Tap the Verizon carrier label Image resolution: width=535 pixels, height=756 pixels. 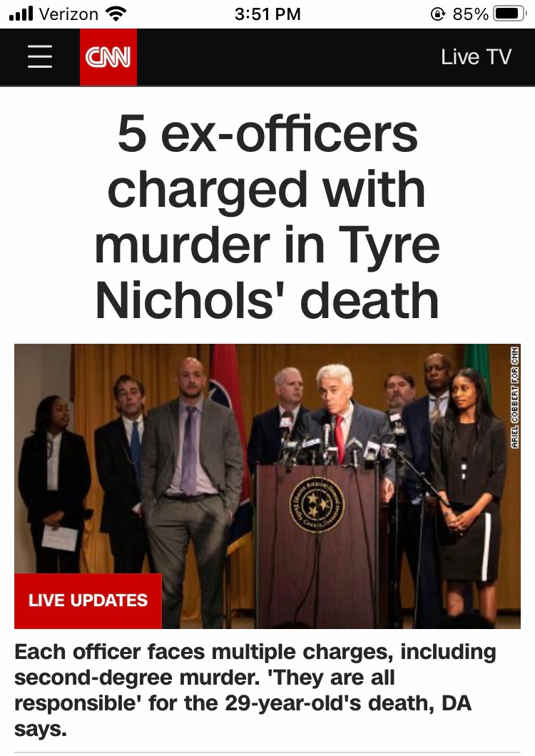[x=68, y=14]
